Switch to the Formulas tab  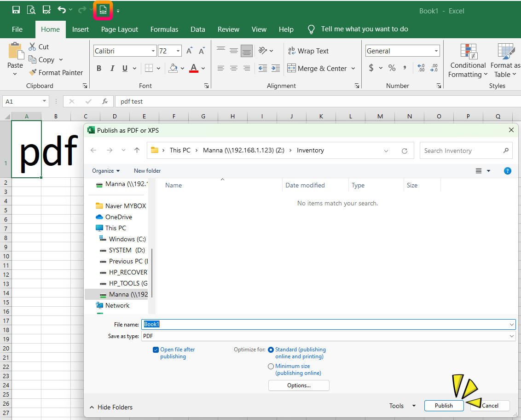tap(164, 29)
